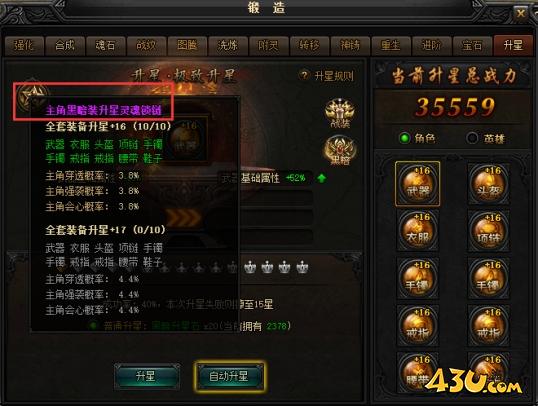Choose the 衣服 equipment slot

point(418,231)
